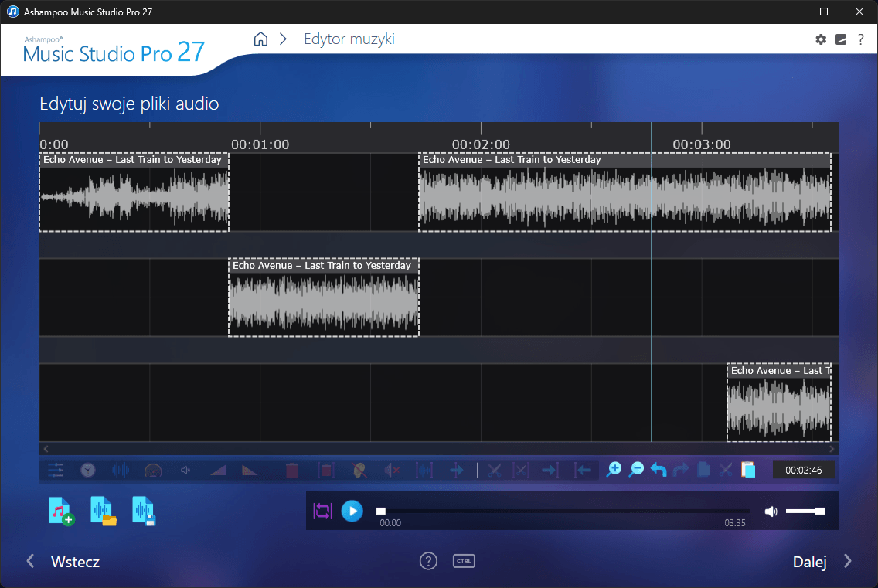Click the breadcrumb chevron after home
Screen dimensions: 878x588
[x=284, y=39]
